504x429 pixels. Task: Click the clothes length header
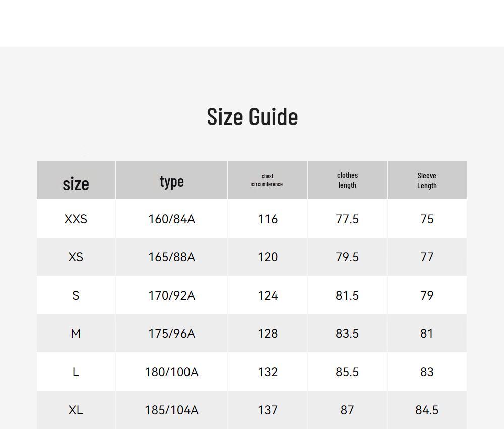[347, 180]
